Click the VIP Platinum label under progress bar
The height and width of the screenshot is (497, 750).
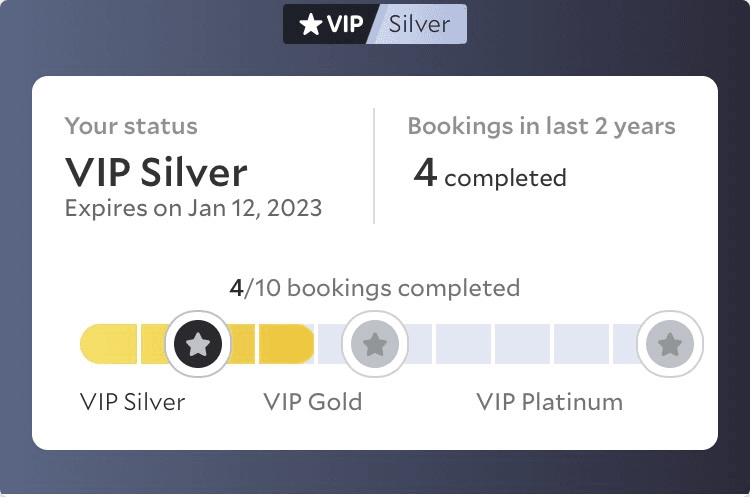[550, 402]
